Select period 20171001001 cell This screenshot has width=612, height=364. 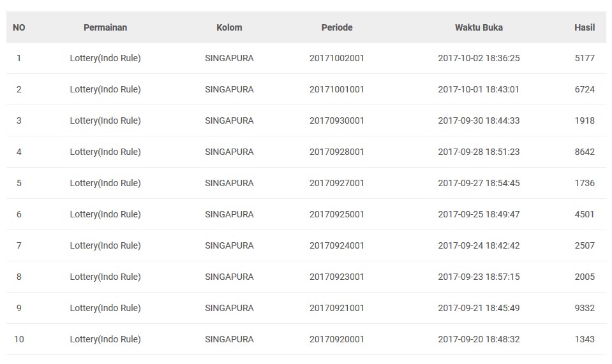pyautogui.click(x=337, y=89)
